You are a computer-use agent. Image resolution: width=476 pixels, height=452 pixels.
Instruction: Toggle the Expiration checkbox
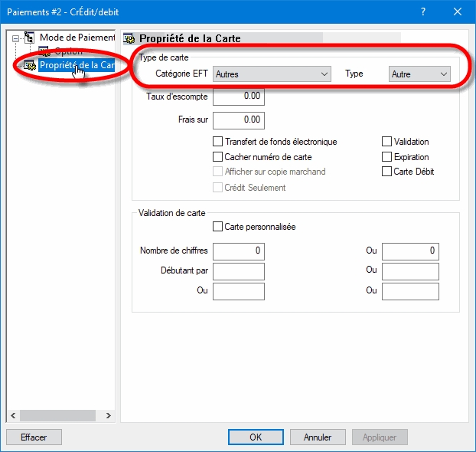click(386, 157)
